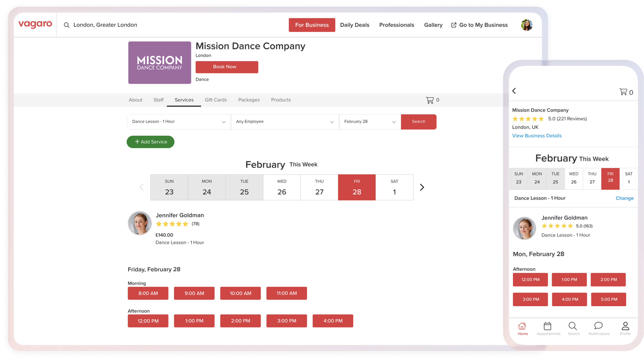Click the green Add Service button
The height and width of the screenshot is (360, 644).
150,142
